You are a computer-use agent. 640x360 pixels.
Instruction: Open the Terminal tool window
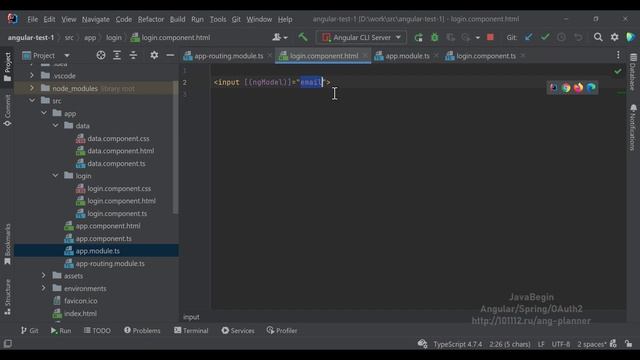click(191, 330)
